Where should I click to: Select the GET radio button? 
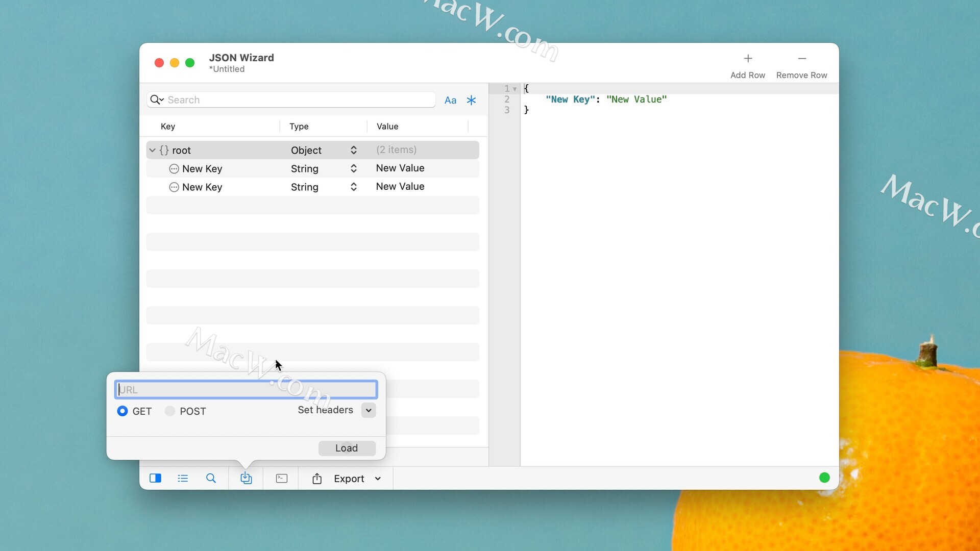click(122, 411)
